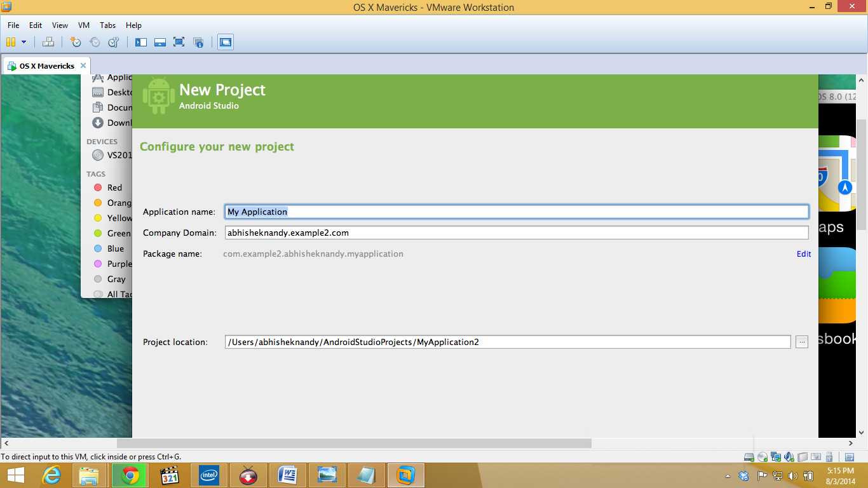Open the Help menu
868x488 pixels.
pyautogui.click(x=133, y=25)
